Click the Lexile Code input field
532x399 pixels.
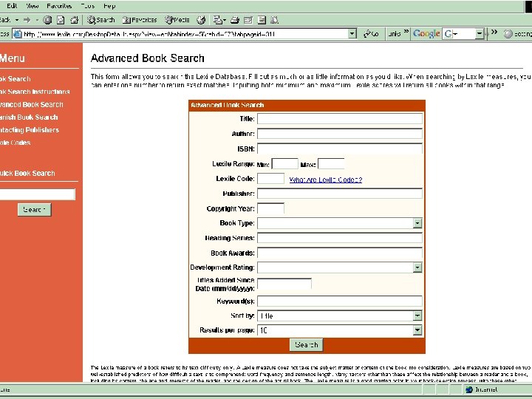(270, 179)
